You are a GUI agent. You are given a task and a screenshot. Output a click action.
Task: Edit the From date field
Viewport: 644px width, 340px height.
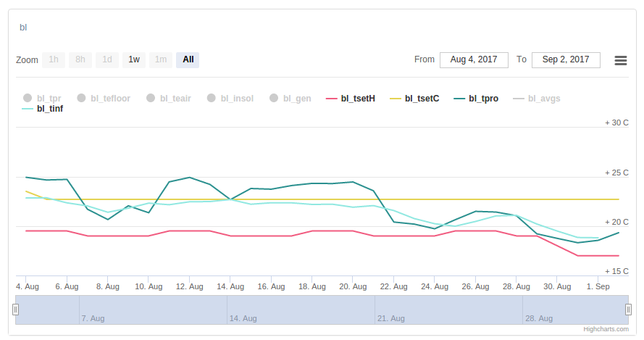pyautogui.click(x=474, y=59)
